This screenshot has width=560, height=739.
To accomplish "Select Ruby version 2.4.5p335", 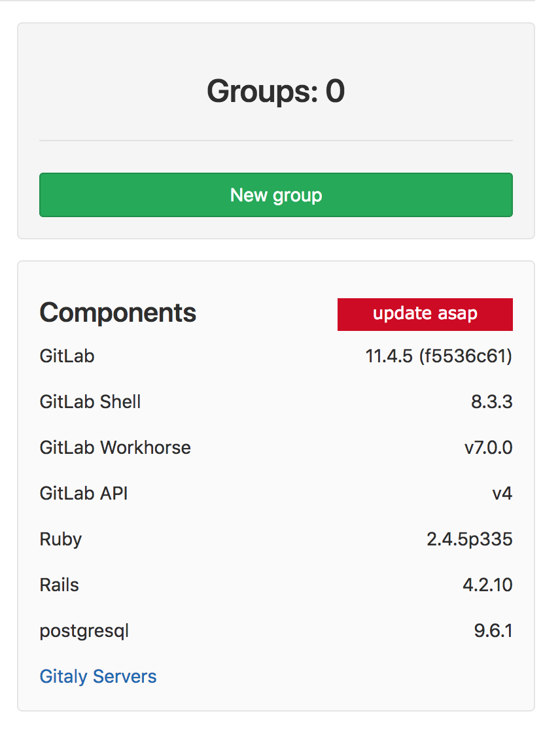I will [470, 539].
